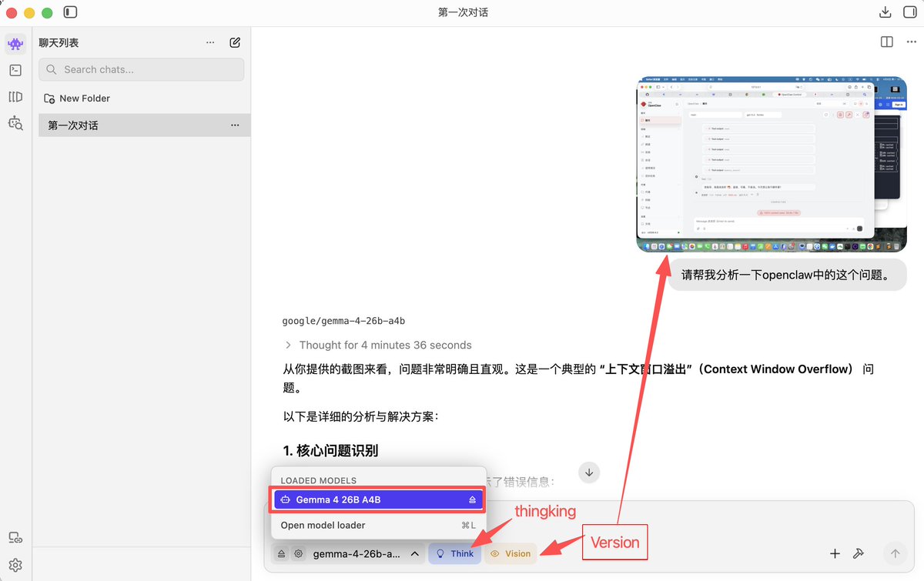Create a New Folder in chat list
This screenshot has height=581, width=924.
(x=77, y=99)
